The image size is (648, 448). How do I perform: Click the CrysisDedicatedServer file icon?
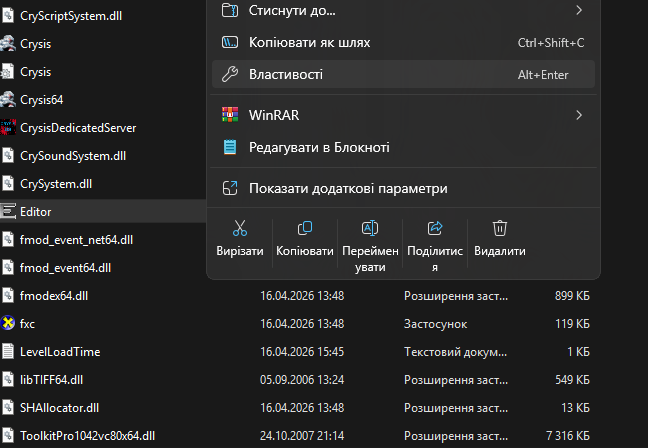8,128
